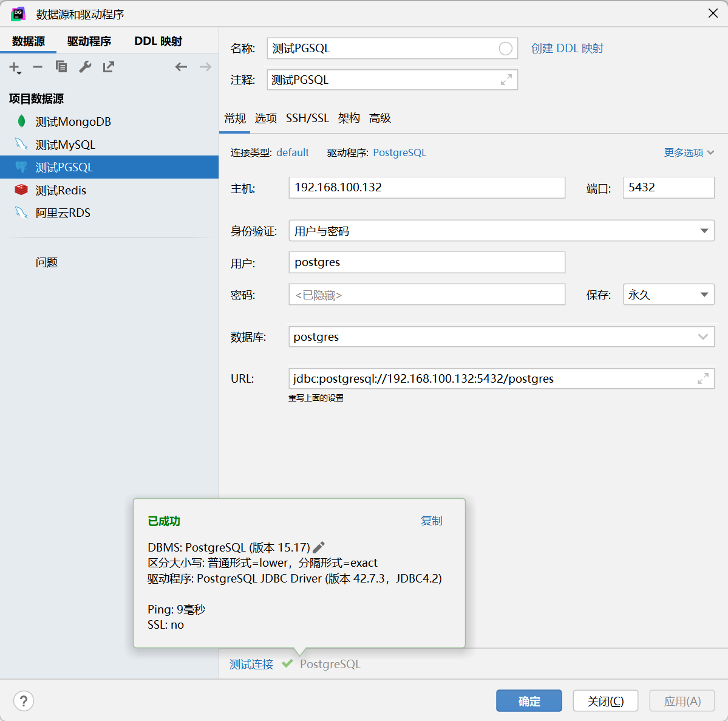
Task: Expand 更多选项 menu
Action: pyautogui.click(x=689, y=152)
